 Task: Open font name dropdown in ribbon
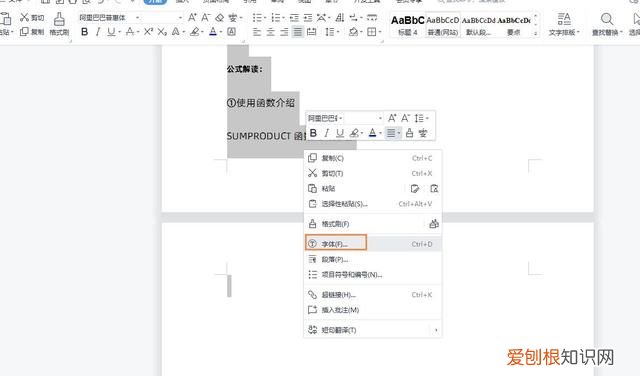click(x=138, y=18)
